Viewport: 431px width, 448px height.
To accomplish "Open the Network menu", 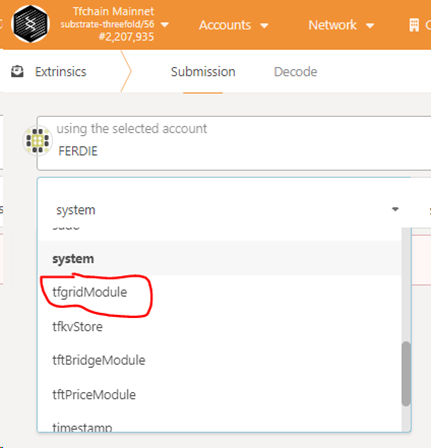I will [341, 25].
